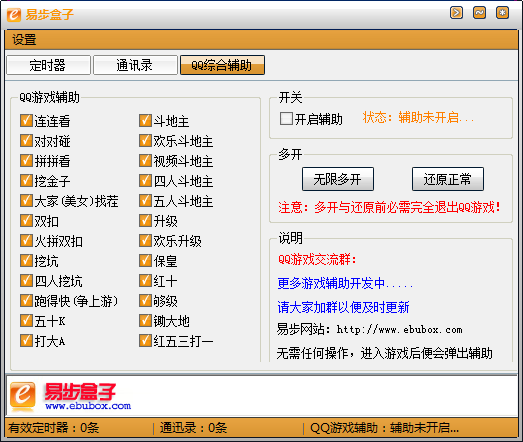
Task: Toggle the 够级 checkbox
Action: coord(145,301)
